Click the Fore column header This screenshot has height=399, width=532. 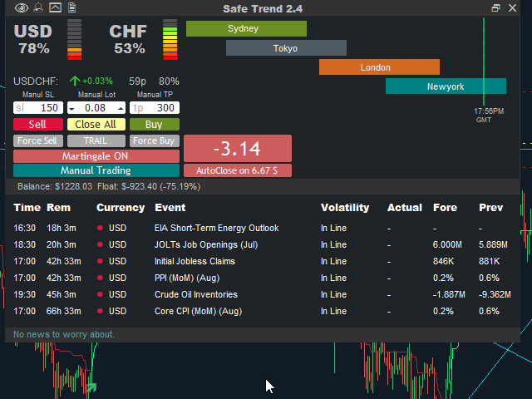click(446, 207)
